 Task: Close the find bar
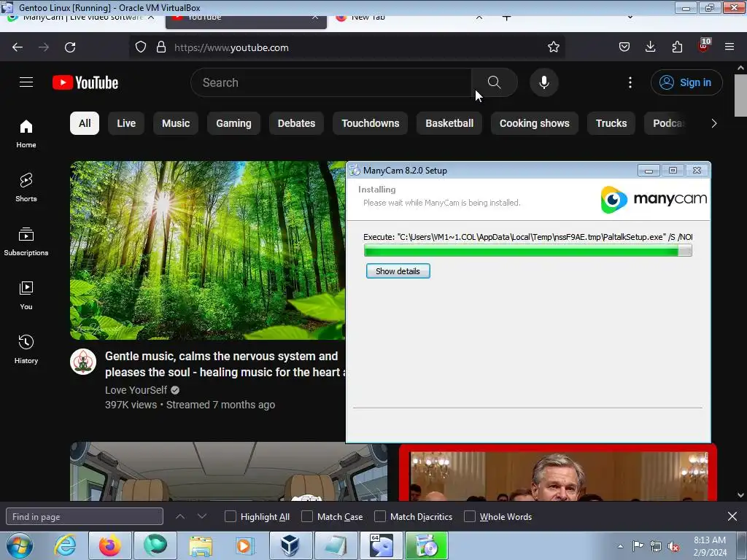tap(732, 516)
